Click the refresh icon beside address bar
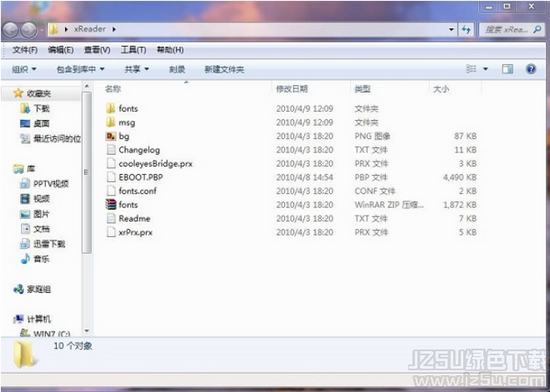The image size is (550, 392). (x=466, y=30)
